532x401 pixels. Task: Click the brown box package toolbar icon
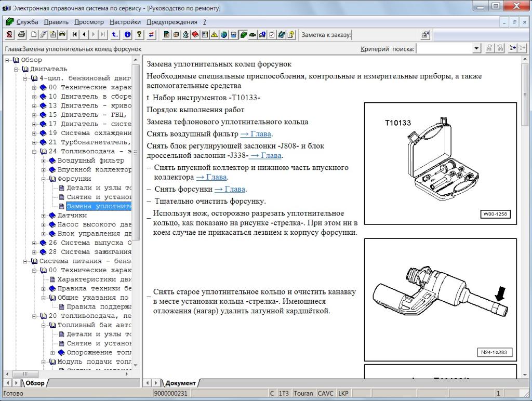coord(176,35)
